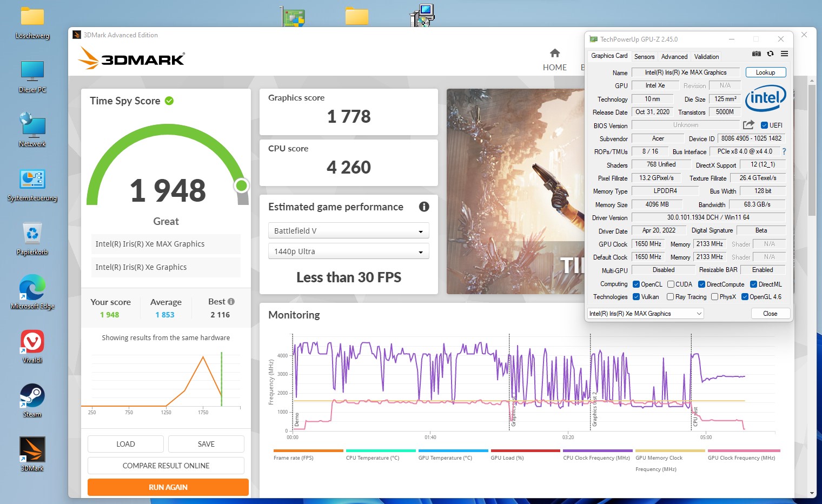Click the RUN AGAIN button
Screen dimensions: 822x504
[168, 487]
